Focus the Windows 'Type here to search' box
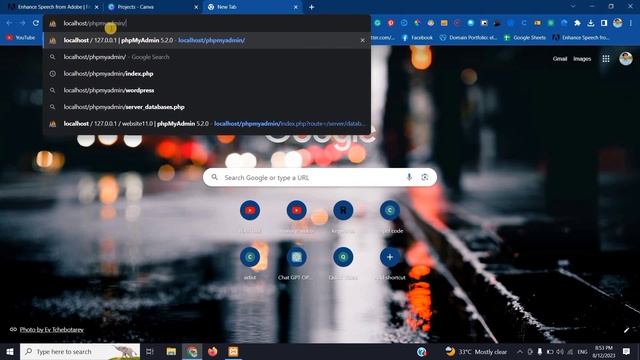Image resolution: width=640 pixels, height=360 pixels. point(80,351)
